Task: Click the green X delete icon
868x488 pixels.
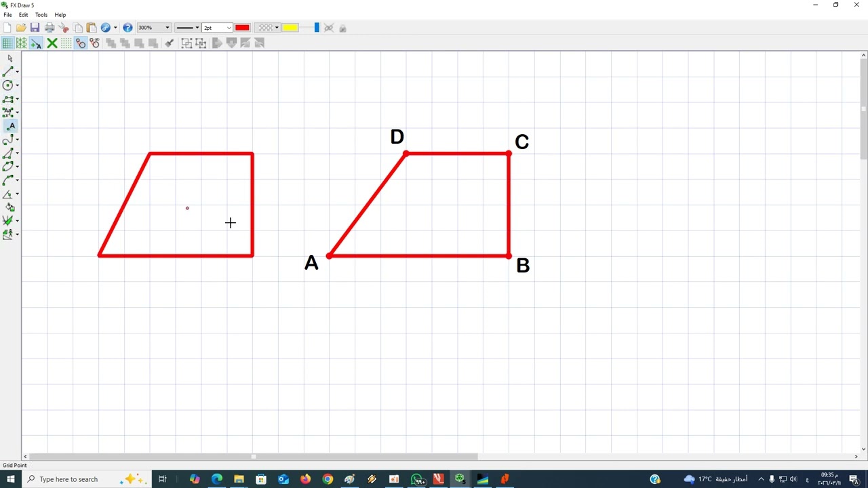Action: (x=52, y=43)
